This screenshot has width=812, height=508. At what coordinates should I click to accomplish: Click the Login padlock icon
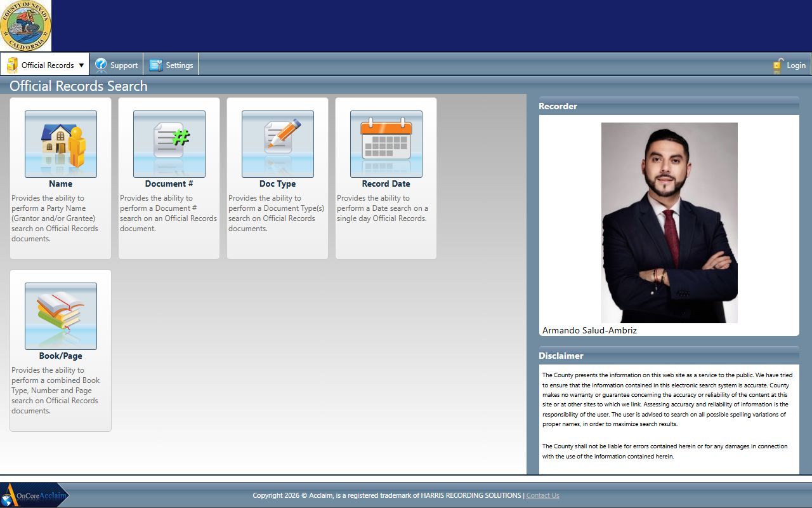[x=777, y=65]
